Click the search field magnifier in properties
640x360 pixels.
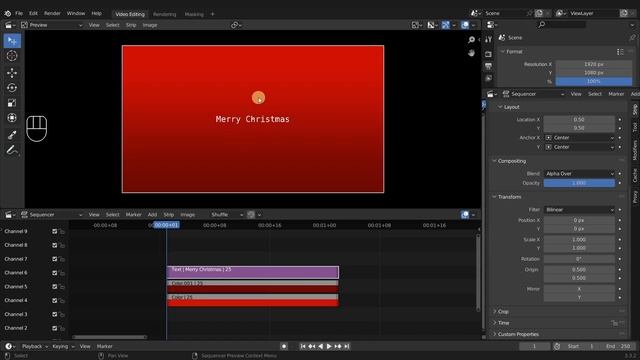(x=542, y=25)
